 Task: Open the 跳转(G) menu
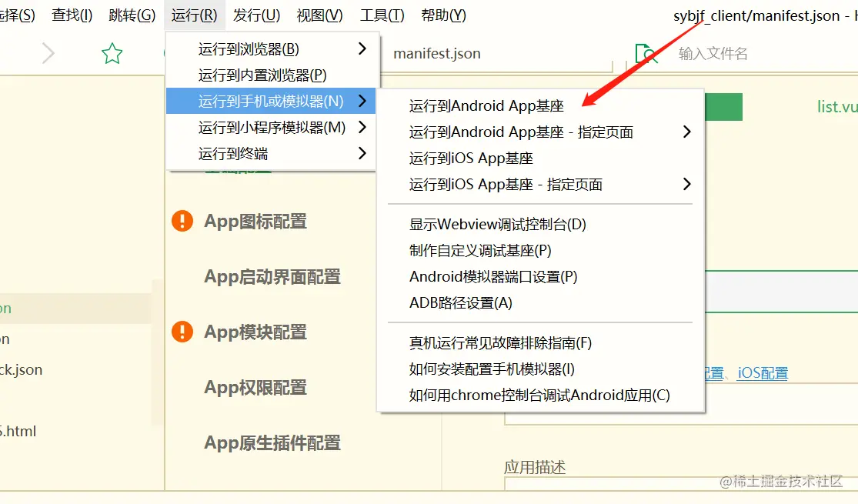pyautogui.click(x=132, y=15)
